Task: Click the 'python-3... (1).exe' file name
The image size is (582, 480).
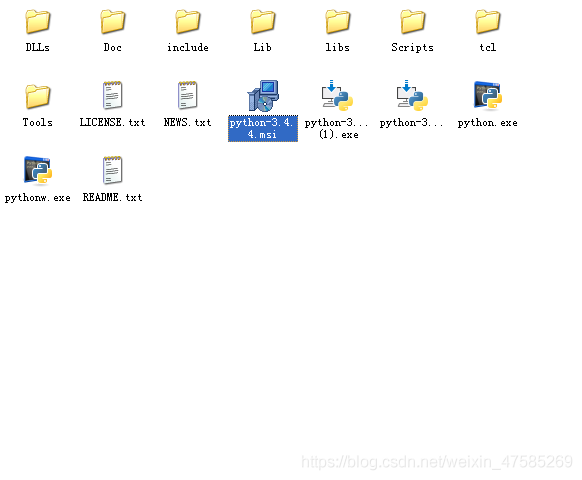Action: [x=337, y=128]
